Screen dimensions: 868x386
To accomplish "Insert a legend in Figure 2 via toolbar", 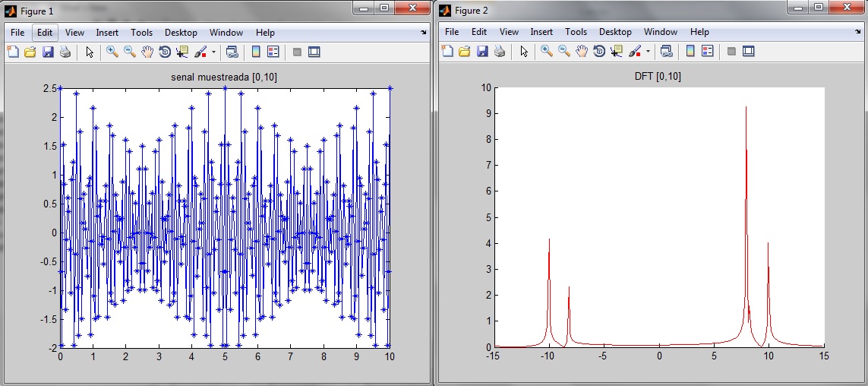I will tap(708, 52).
